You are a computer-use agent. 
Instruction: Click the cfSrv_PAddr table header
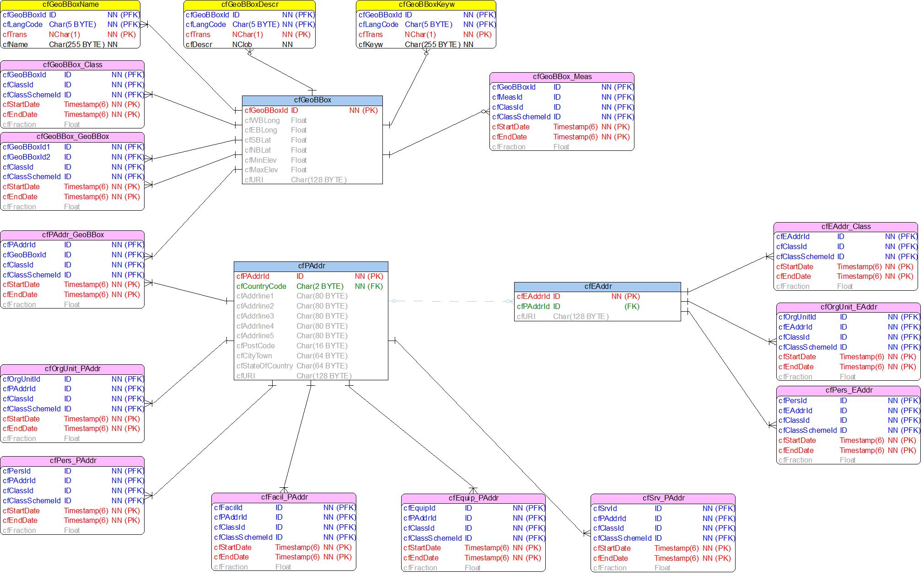point(663,498)
